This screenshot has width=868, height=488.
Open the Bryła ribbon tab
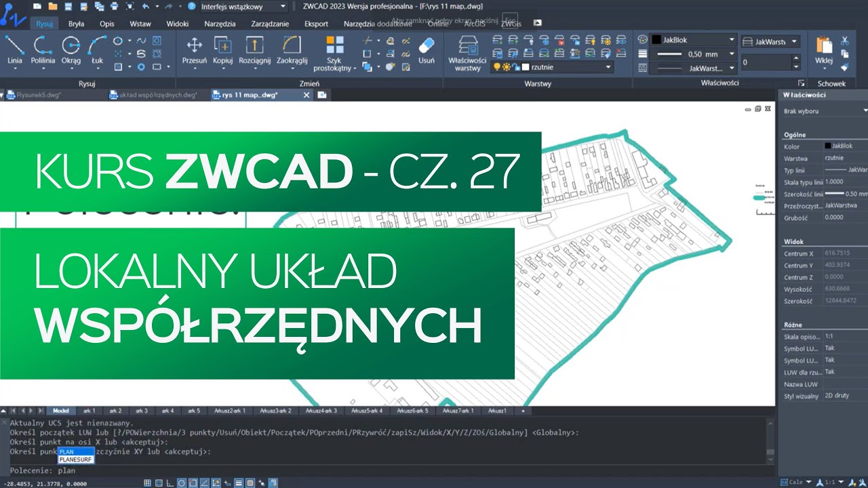pyautogui.click(x=76, y=23)
